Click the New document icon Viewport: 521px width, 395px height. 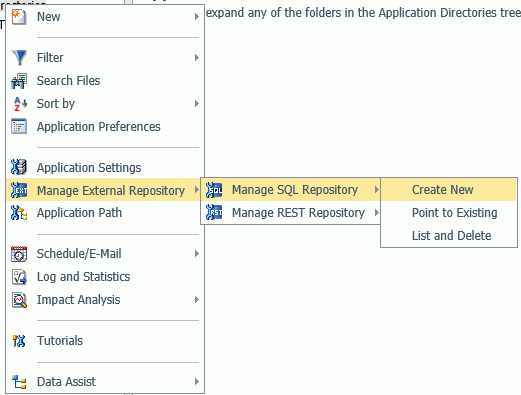click(18, 17)
